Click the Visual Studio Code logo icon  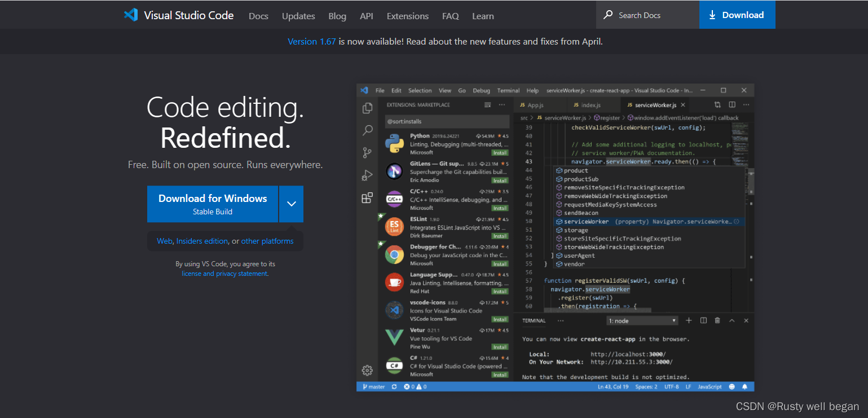(x=131, y=15)
